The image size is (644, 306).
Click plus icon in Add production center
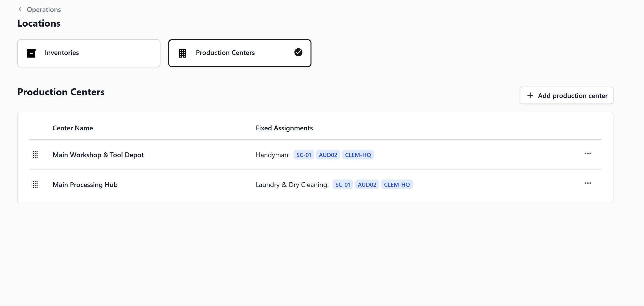point(530,95)
